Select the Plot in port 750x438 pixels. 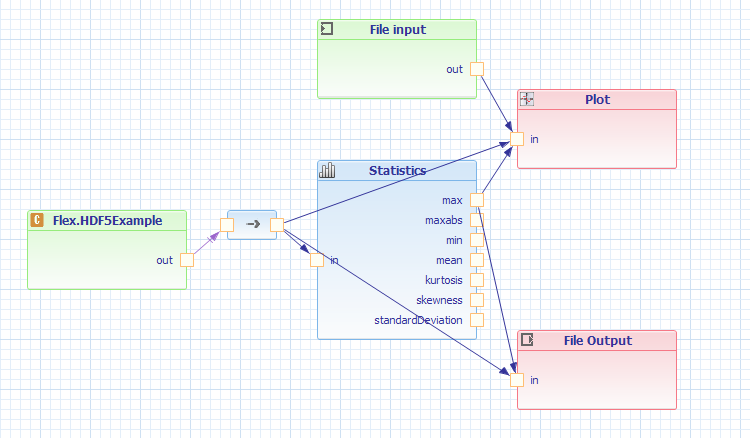517,139
